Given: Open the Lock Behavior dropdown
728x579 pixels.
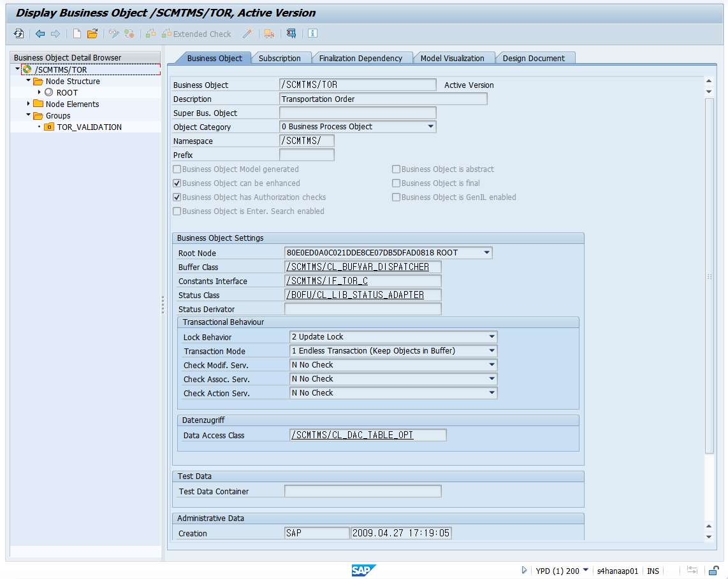Looking at the screenshot, I should point(491,337).
